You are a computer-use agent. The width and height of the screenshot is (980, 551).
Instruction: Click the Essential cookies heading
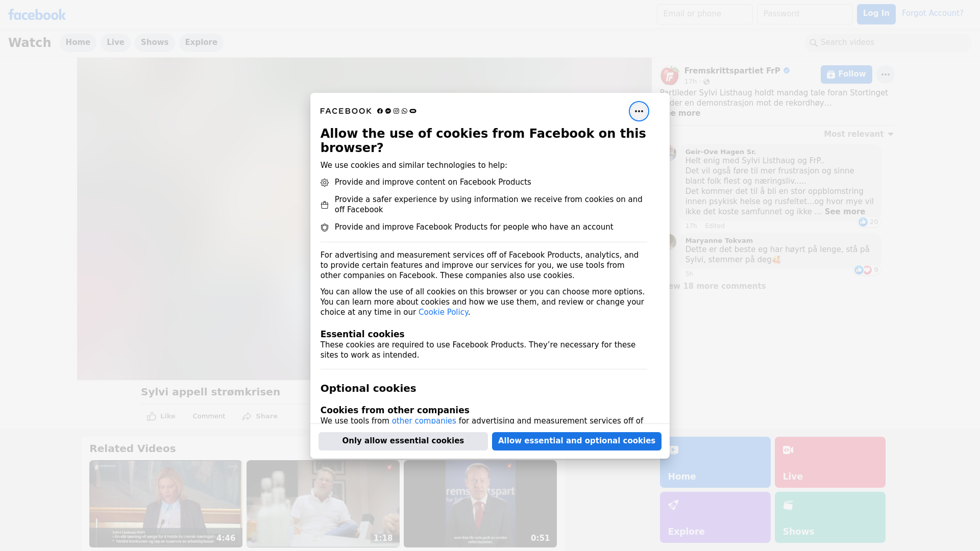click(x=362, y=334)
